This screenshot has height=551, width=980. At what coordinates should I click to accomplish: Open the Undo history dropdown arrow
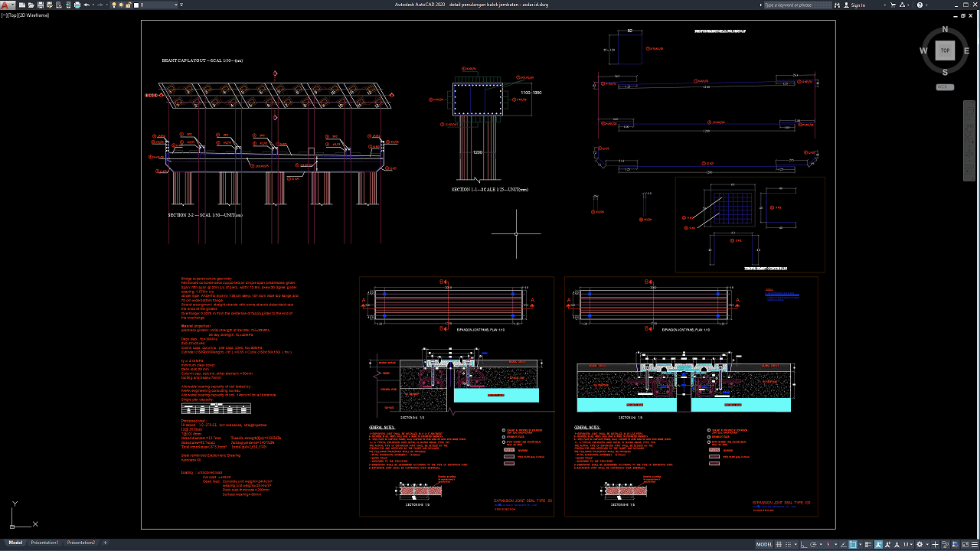(x=93, y=5)
